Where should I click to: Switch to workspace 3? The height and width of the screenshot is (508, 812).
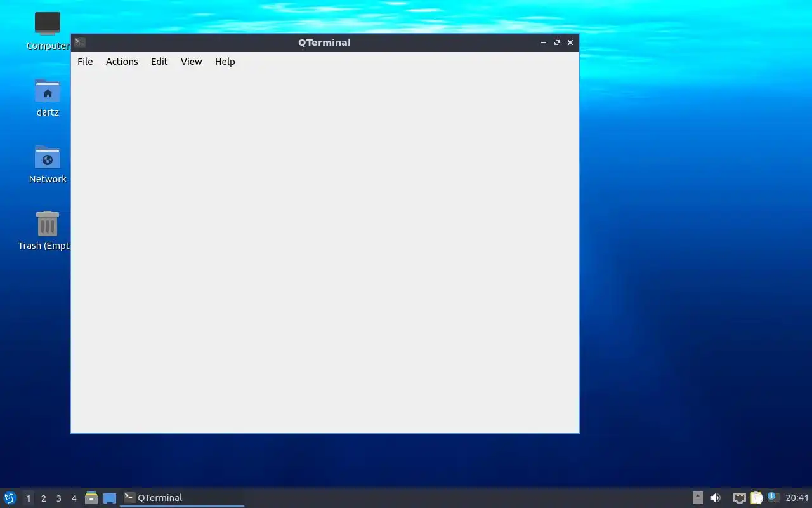point(58,498)
